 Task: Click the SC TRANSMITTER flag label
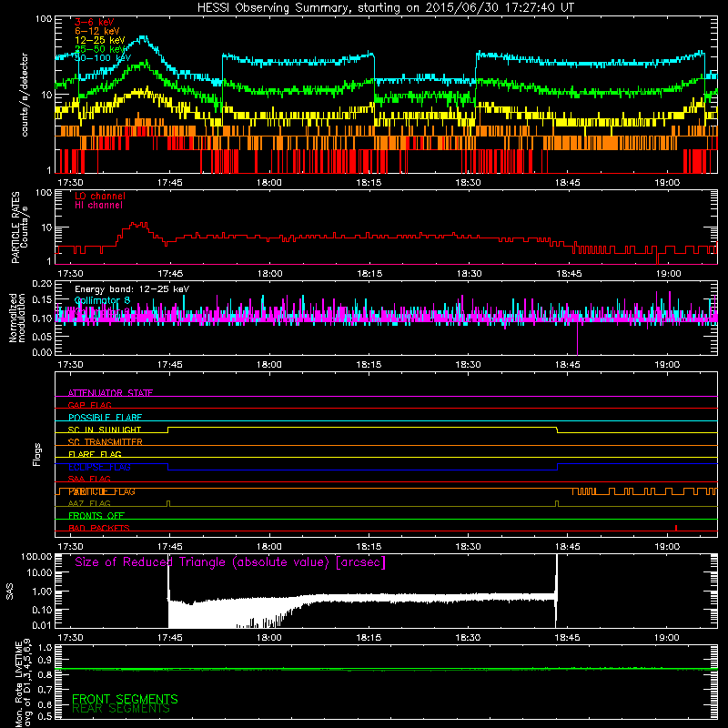(105, 442)
